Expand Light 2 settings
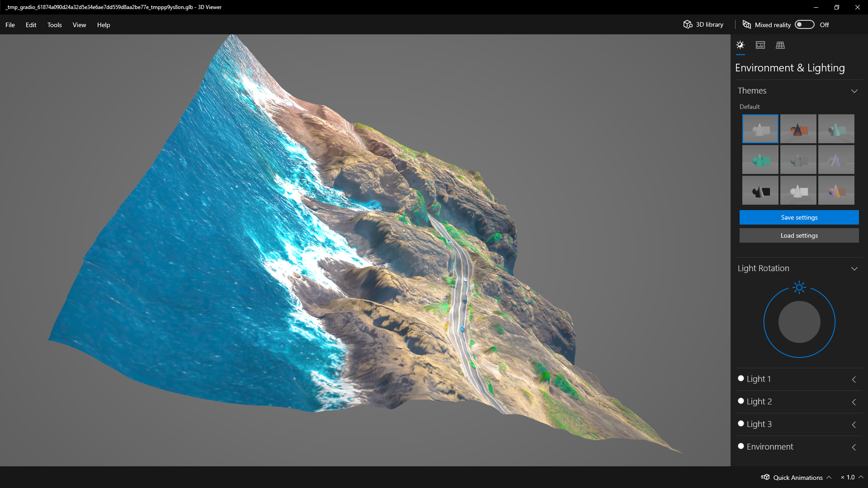The image size is (868, 488). coord(854,402)
